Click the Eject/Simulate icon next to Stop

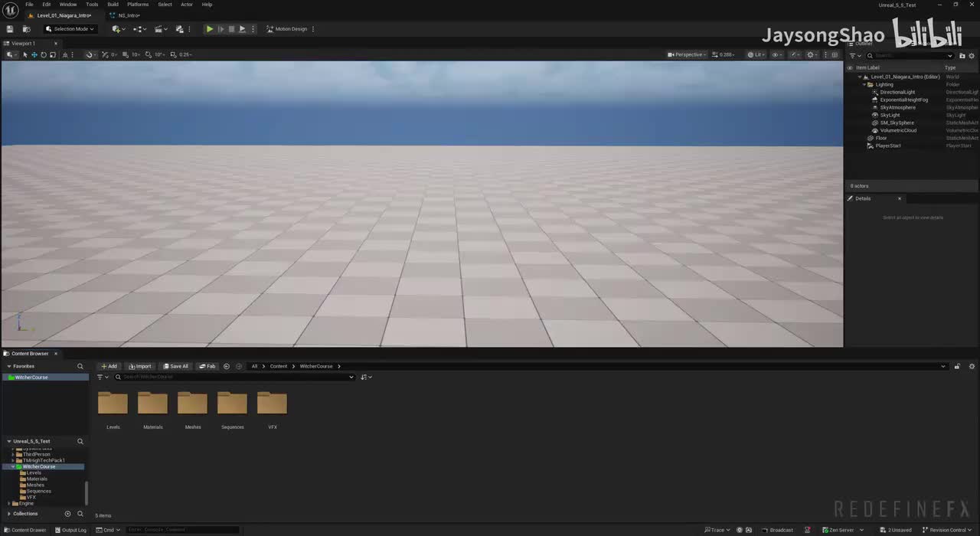click(242, 29)
